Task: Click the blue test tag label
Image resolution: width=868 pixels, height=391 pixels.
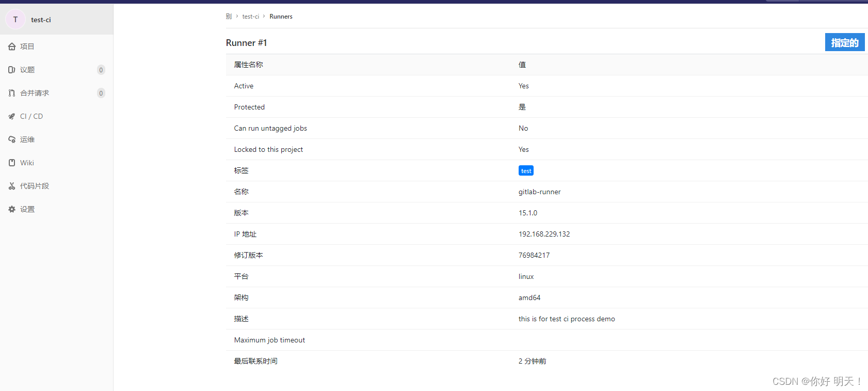Action: point(526,171)
